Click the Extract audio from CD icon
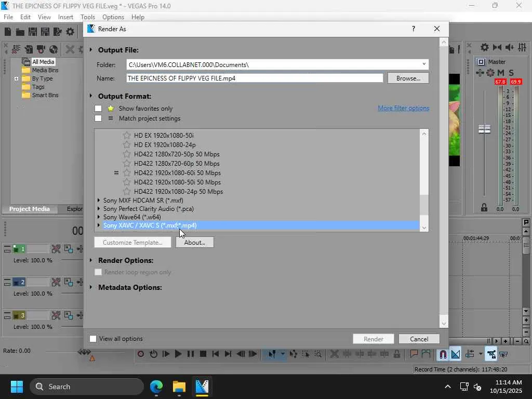 point(54,49)
